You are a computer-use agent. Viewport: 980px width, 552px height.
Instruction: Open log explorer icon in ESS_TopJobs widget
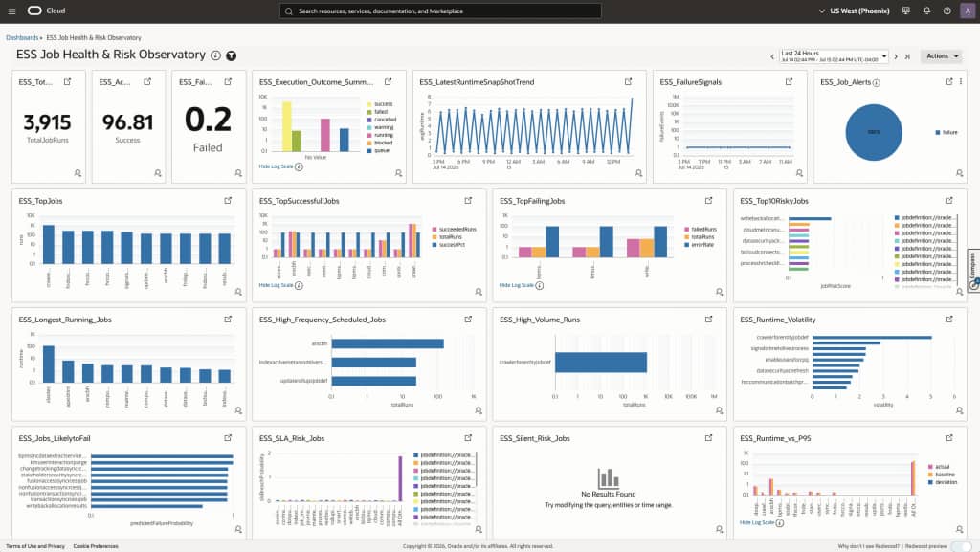pyautogui.click(x=238, y=292)
